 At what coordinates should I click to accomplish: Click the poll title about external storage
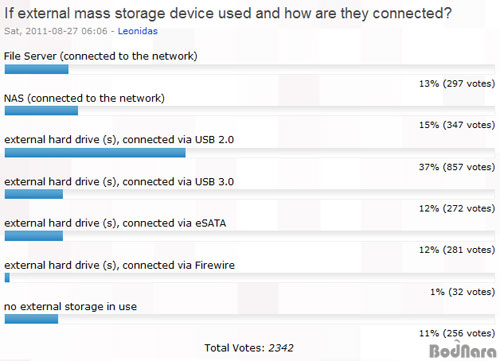[228, 13]
